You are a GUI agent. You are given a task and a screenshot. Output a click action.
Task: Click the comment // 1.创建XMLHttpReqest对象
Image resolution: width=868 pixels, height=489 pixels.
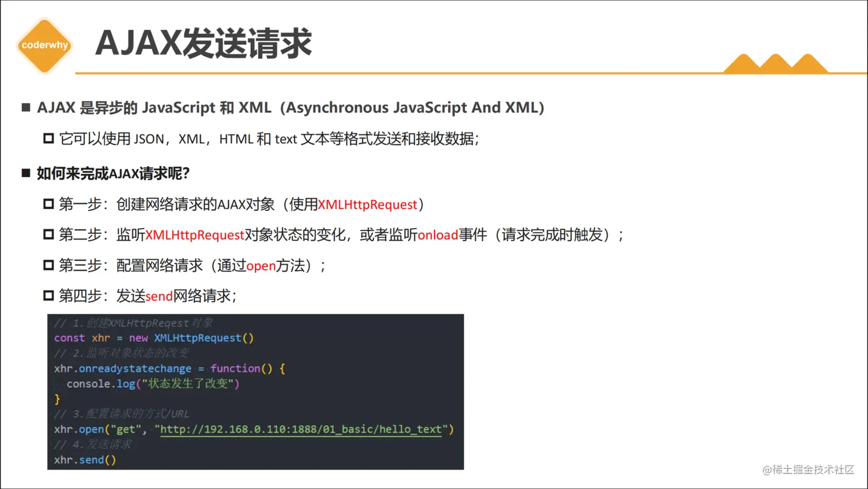tap(133, 323)
